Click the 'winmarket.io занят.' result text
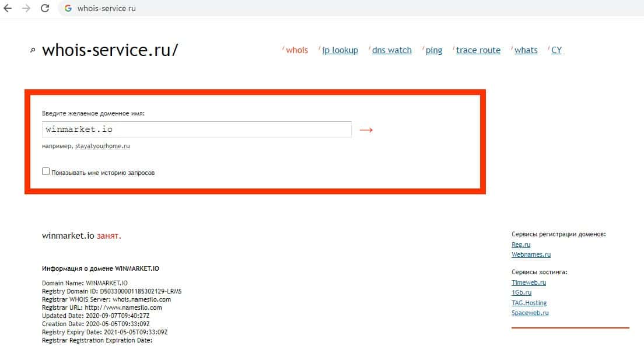The height and width of the screenshot is (346, 644). click(81, 236)
